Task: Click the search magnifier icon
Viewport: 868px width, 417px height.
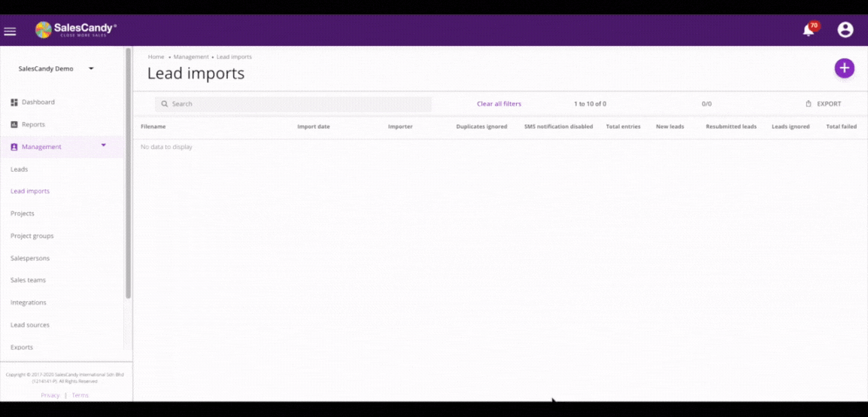Action: click(165, 104)
